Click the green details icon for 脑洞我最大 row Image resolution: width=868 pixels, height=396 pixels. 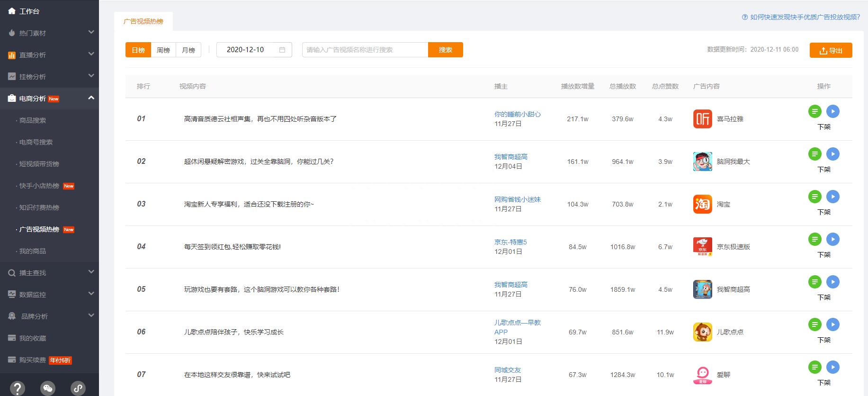(x=814, y=154)
